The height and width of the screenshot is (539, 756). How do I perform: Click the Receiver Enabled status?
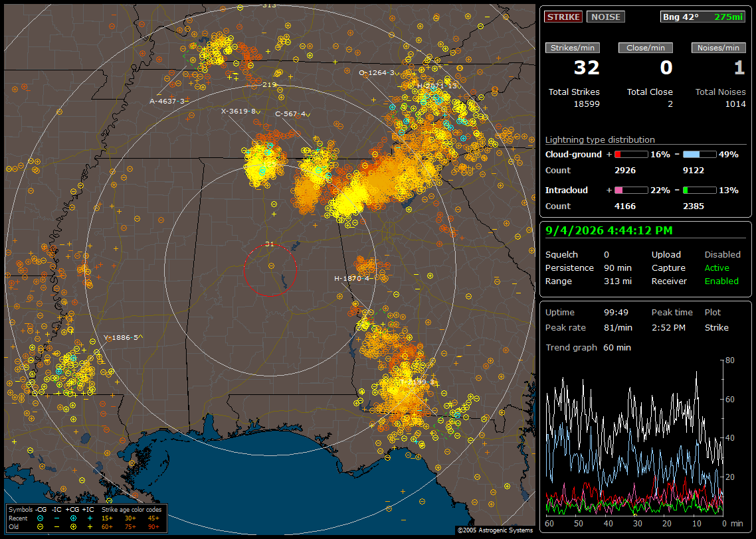(x=721, y=281)
